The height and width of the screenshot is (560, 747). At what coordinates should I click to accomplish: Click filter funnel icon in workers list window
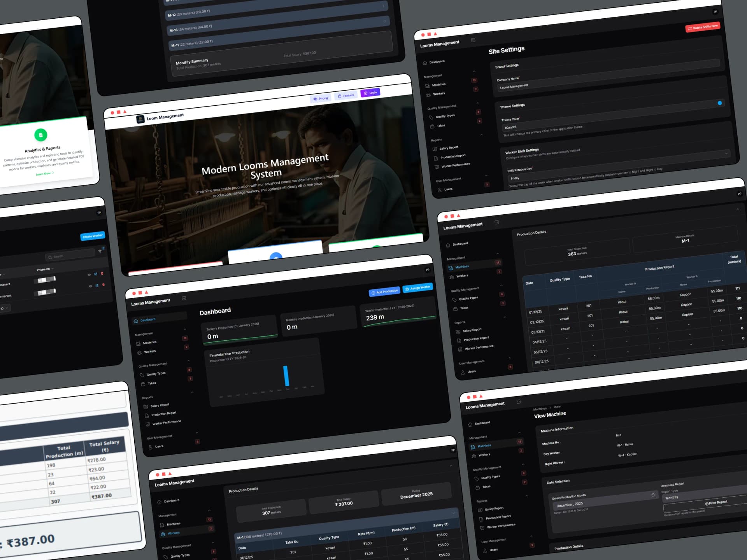[x=100, y=251]
